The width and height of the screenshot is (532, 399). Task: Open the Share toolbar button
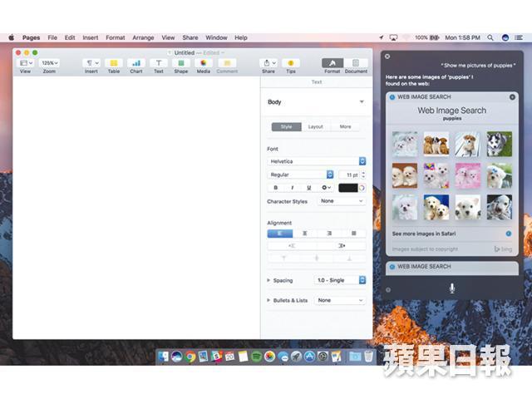[x=268, y=63]
